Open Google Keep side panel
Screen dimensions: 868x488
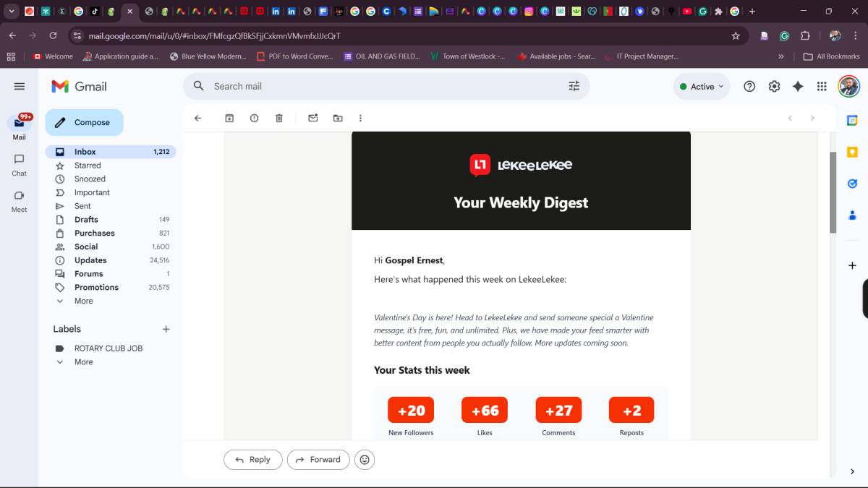point(852,152)
